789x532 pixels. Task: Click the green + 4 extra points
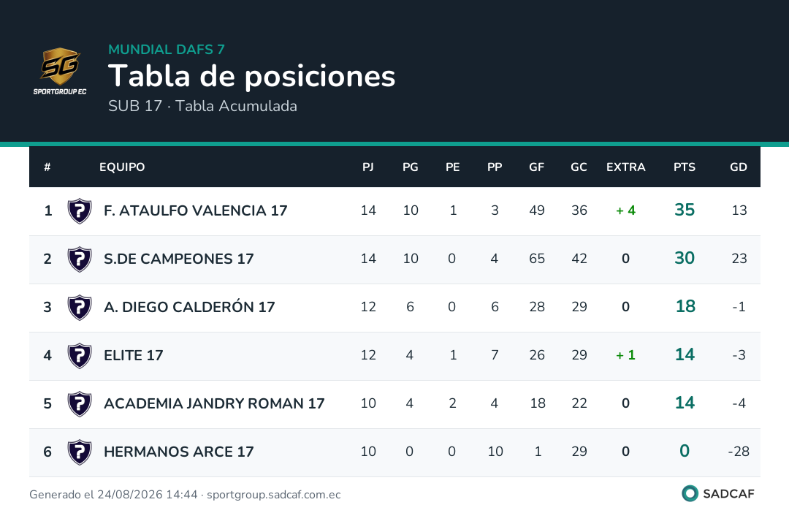(x=625, y=210)
